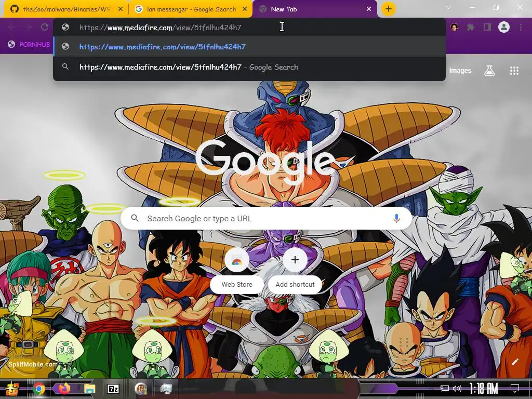
Task: Click the globe icon in the address bar
Action: (65, 27)
